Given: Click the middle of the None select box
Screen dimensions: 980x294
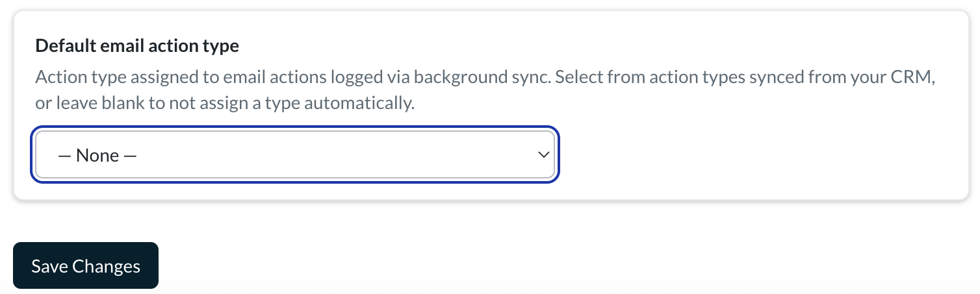Looking at the screenshot, I should tap(295, 155).
